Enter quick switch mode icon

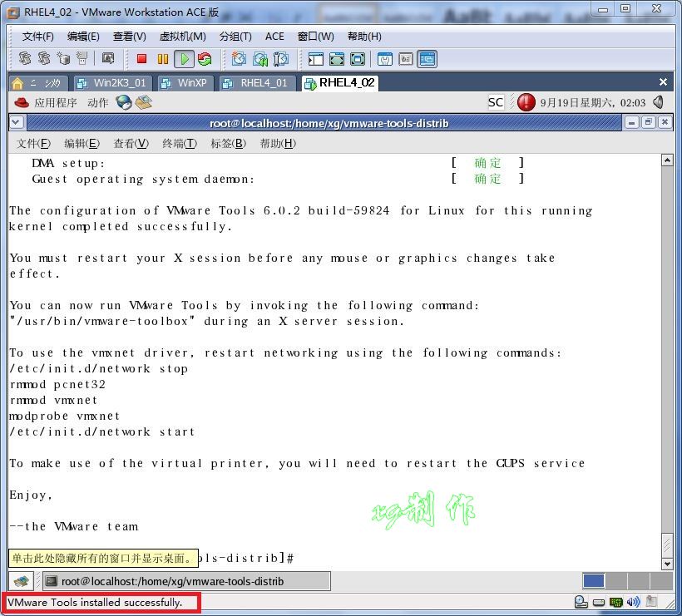337,59
